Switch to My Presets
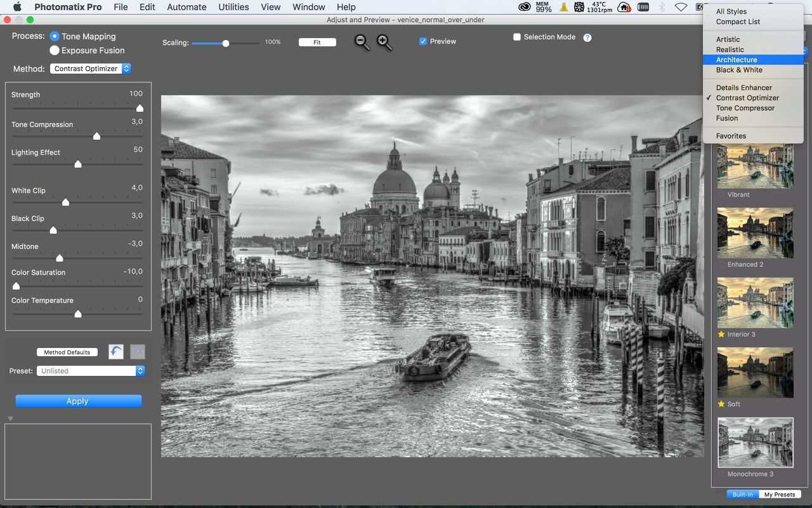The height and width of the screenshot is (508, 812). pos(780,495)
